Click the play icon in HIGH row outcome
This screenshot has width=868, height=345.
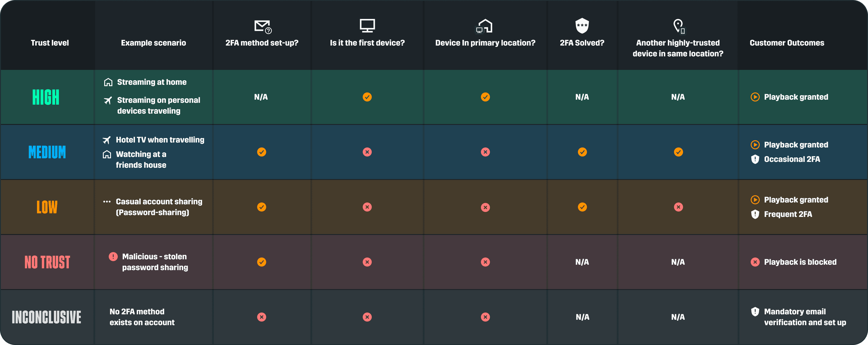coord(755,97)
